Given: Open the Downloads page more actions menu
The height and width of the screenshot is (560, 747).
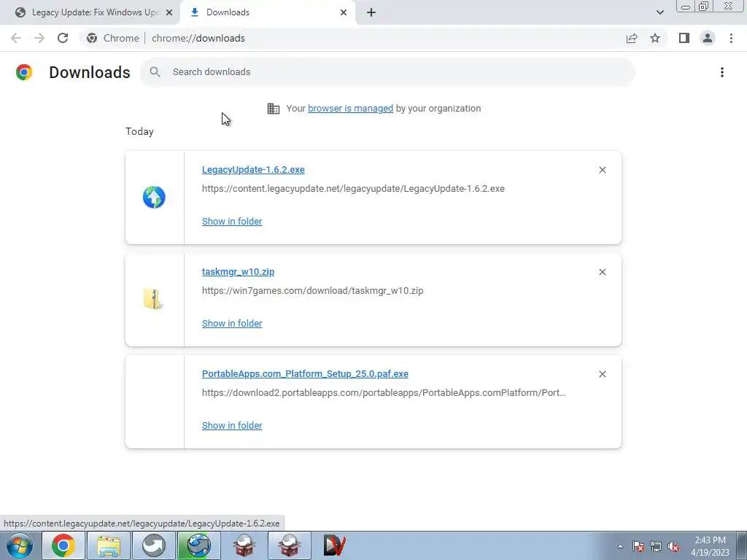Looking at the screenshot, I should pos(722,72).
